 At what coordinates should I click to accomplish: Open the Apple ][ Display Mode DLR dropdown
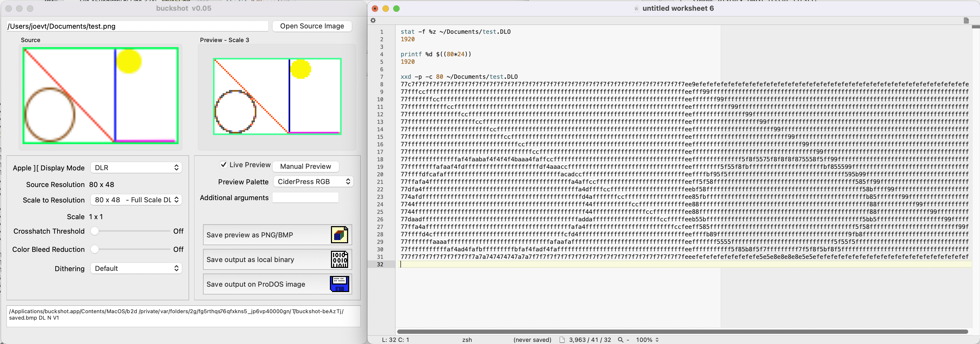pos(136,168)
